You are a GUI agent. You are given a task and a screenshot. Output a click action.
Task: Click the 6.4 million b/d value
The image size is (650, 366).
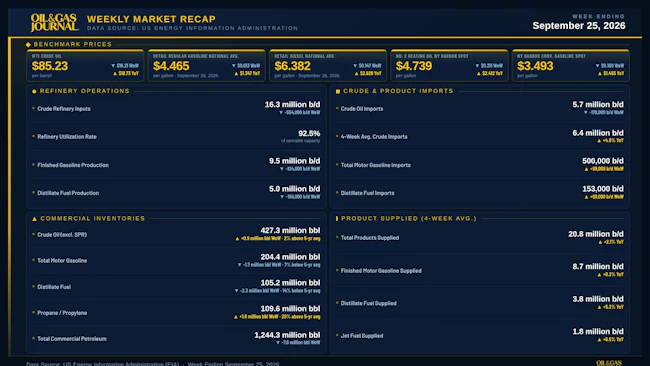(x=598, y=133)
